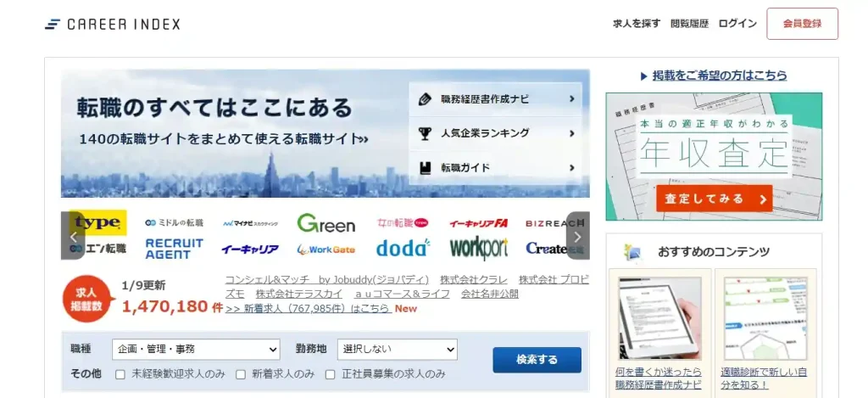Open the WorkGate logo

point(326,249)
